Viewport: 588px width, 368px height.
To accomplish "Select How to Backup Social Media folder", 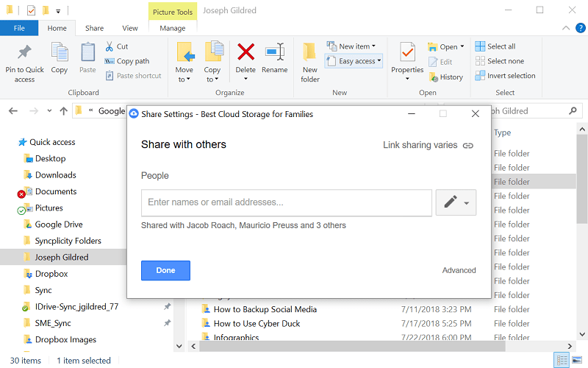I will click(265, 309).
